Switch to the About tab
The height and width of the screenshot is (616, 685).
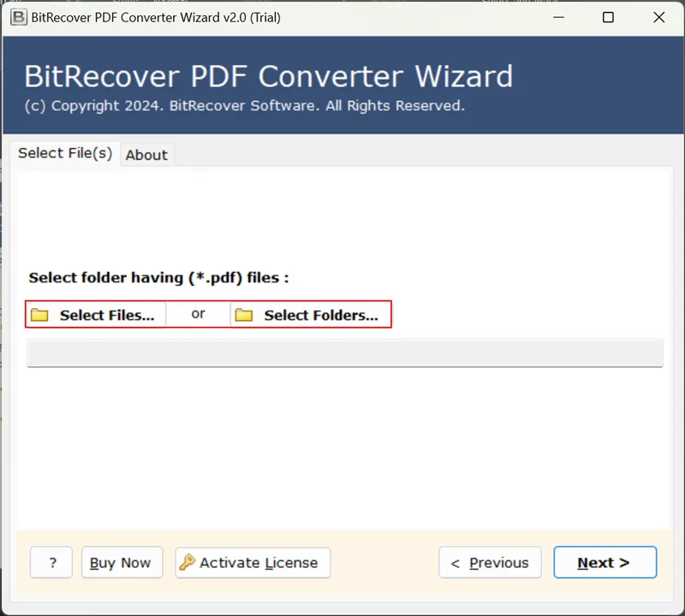click(146, 155)
